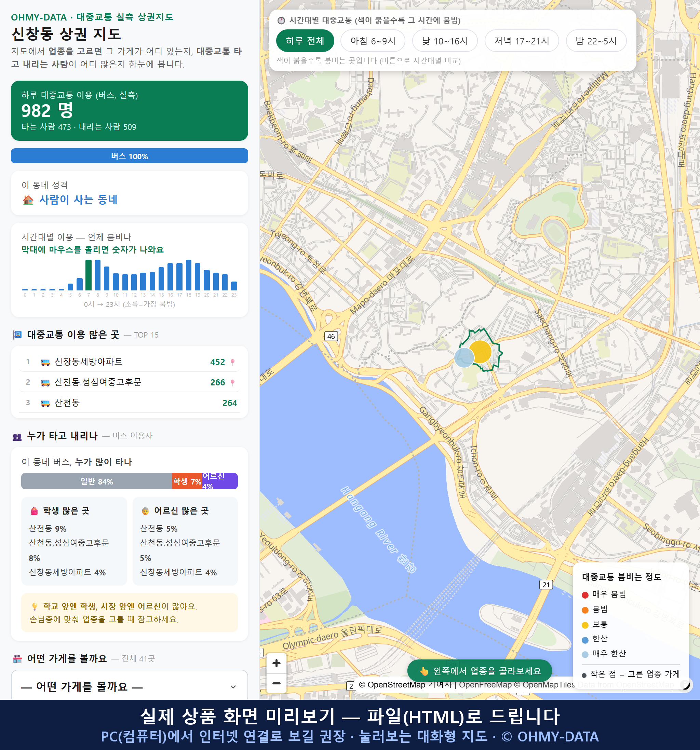Click the green 7시 bar in the hourly chart

pyautogui.click(x=89, y=275)
